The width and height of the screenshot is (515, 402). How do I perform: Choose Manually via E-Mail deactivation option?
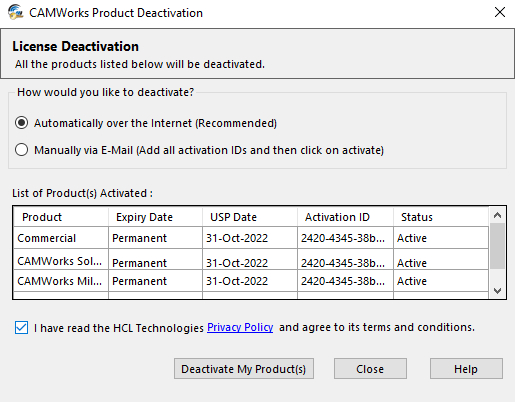pos(21,150)
